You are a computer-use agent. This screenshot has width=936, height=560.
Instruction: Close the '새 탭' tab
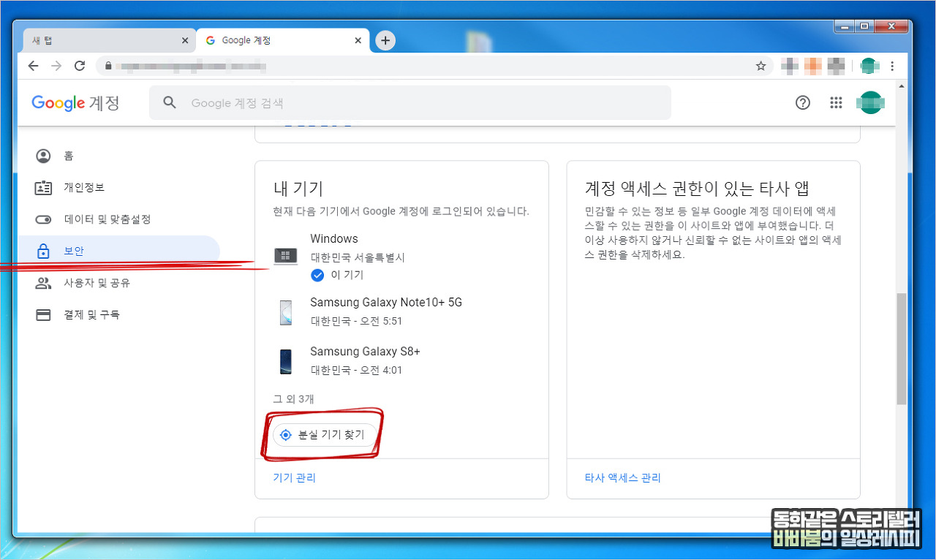click(185, 41)
